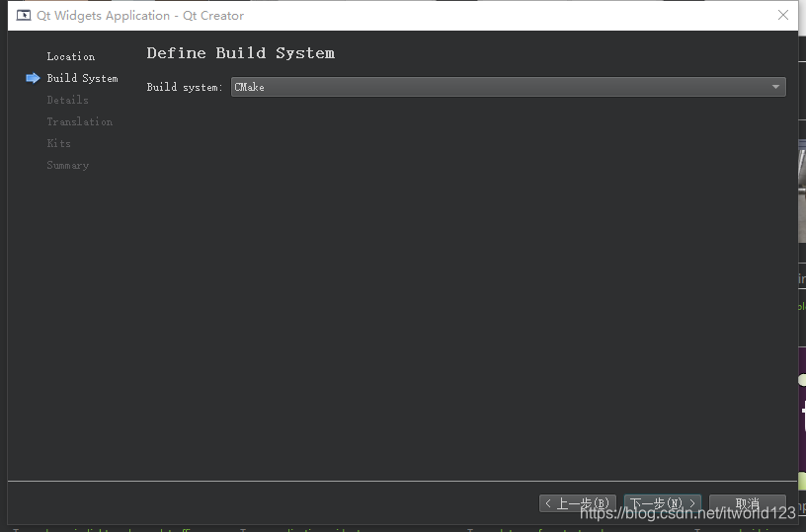Select the Kits wizard step
The image size is (806, 532).
pos(58,143)
